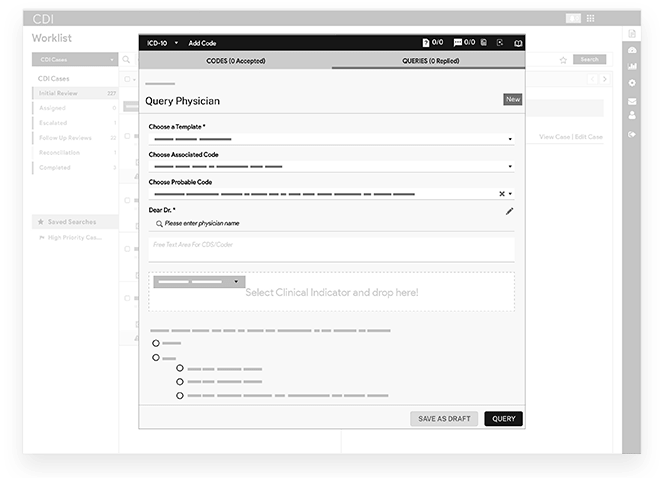
Task: Click the chat bubble icon showing 0/0
Action: coord(457,43)
